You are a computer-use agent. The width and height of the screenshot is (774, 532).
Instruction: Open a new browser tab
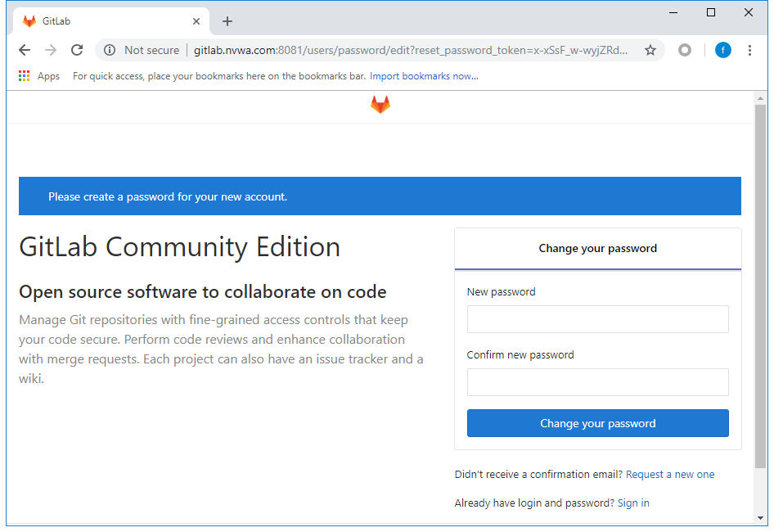point(227,21)
